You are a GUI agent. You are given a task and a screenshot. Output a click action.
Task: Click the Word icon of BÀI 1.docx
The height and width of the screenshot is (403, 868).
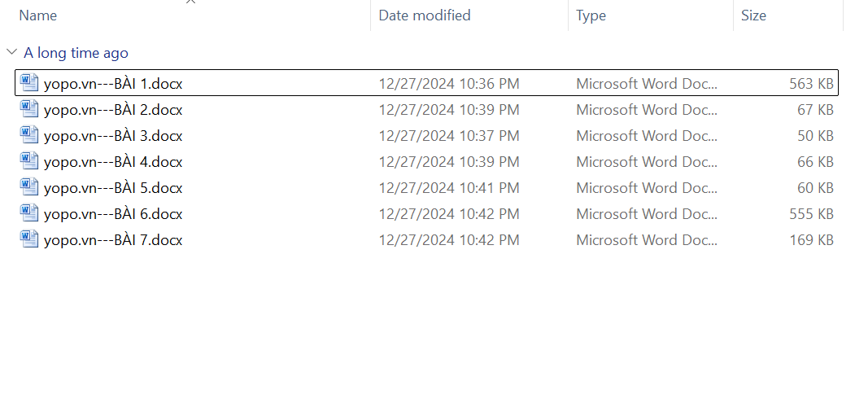pos(29,82)
